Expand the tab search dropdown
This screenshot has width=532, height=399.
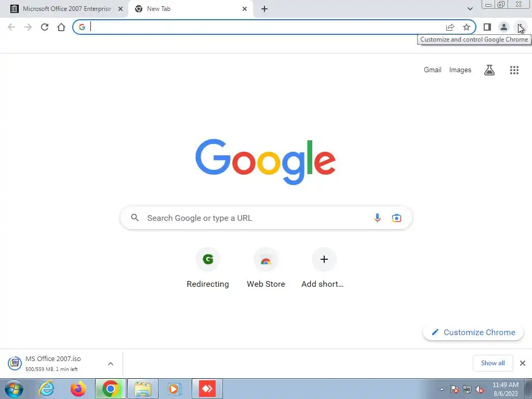470,9
